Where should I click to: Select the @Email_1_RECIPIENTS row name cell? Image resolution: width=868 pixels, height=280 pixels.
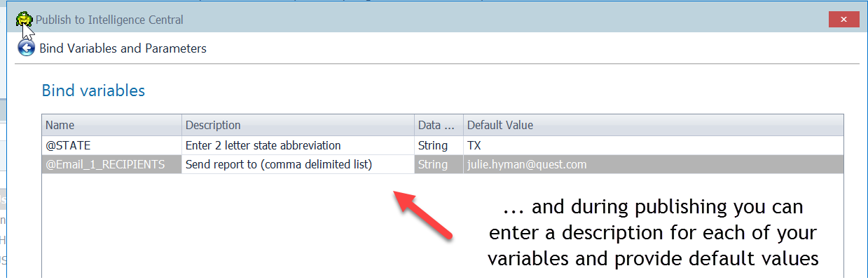112,164
